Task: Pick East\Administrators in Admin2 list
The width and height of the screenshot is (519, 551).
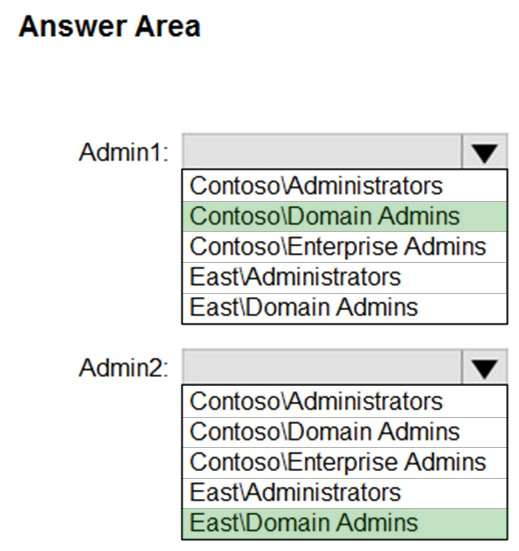Action: coord(345,493)
